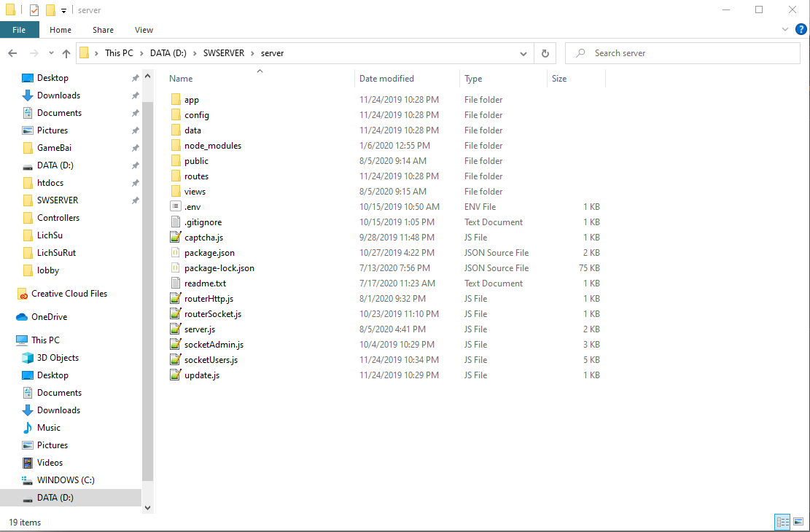Expand address bar previous locations dropdown

point(523,53)
